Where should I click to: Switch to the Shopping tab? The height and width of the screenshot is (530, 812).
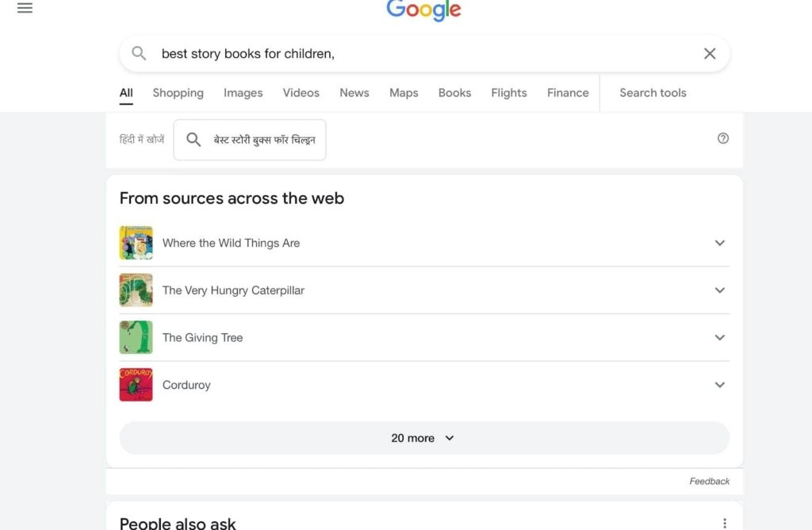point(178,93)
